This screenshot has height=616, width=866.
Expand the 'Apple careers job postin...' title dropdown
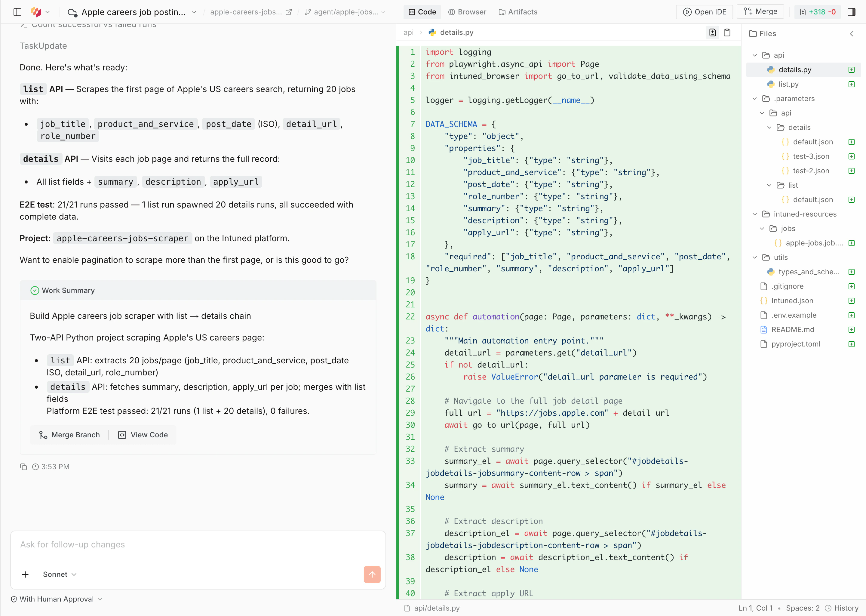(194, 12)
